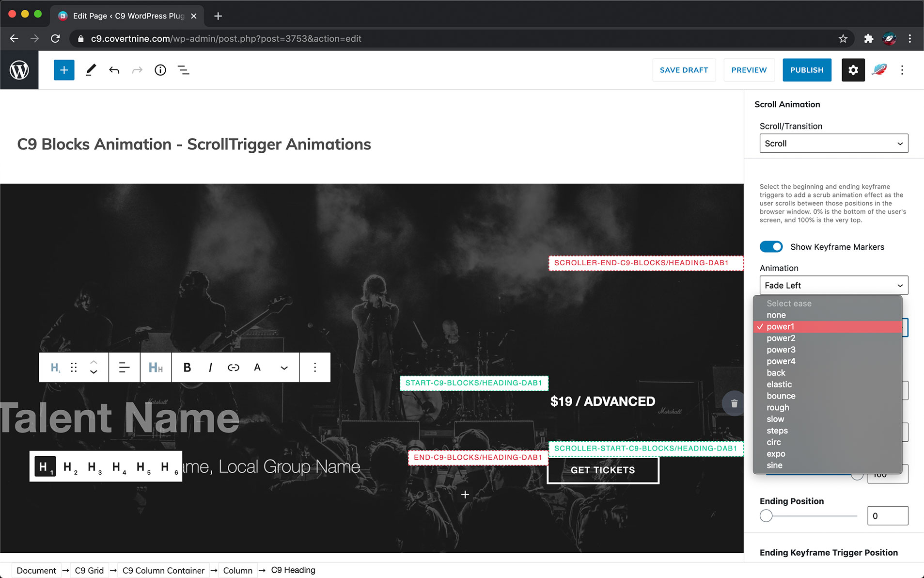
Task: Save the page as a draft
Action: 684,70
